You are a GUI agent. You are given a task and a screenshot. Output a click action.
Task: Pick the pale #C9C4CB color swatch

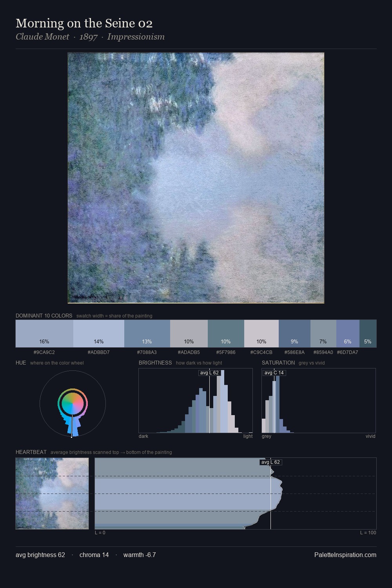point(261,334)
